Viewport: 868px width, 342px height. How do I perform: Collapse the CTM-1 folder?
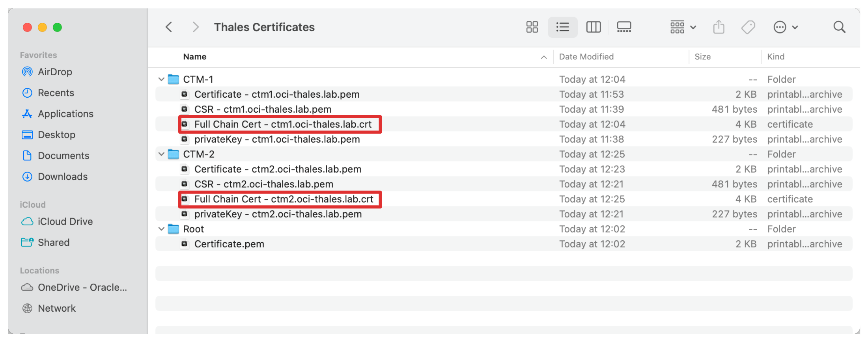click(161, 79)
